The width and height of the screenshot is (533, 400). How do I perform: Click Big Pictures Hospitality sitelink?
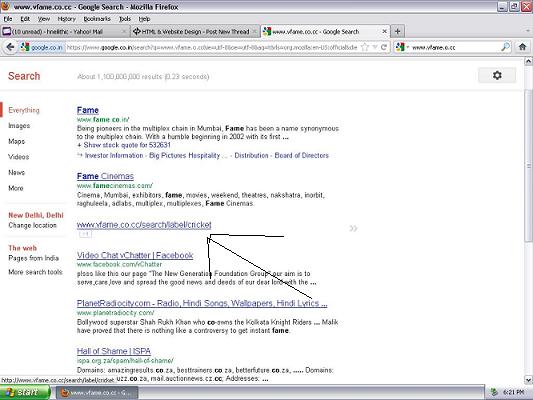(185, 156)
